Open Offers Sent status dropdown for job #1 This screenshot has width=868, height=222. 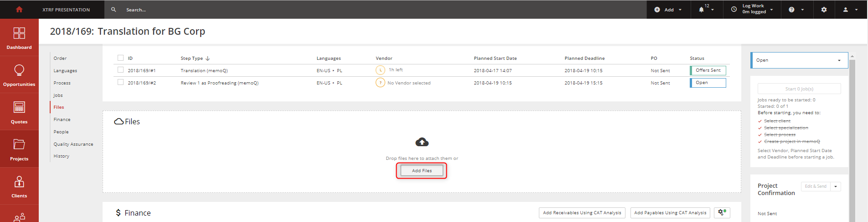(x=708, y=70)
